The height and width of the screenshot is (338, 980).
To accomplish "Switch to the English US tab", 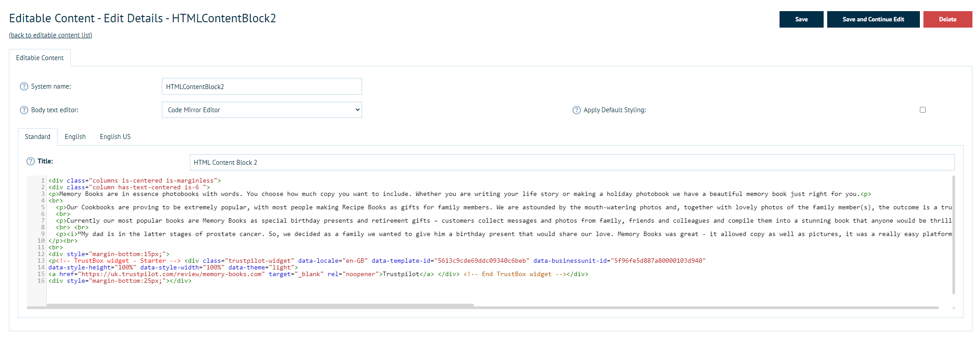I will click(115, 137).
